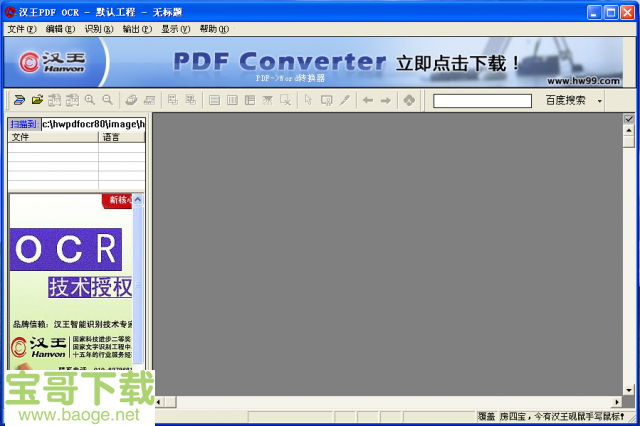Go to next page with right arrow
This screenshot has width=640, height=426.
coord(386,100)
